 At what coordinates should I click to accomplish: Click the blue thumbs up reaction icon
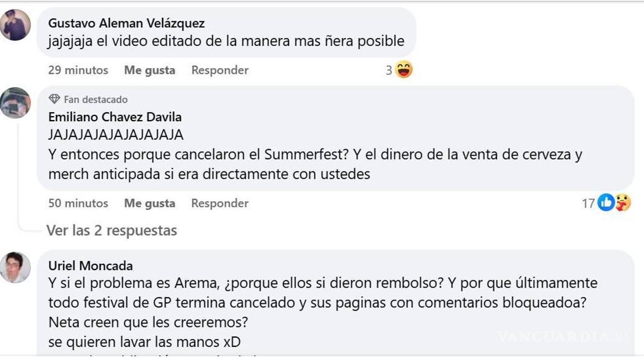[605, 203]
